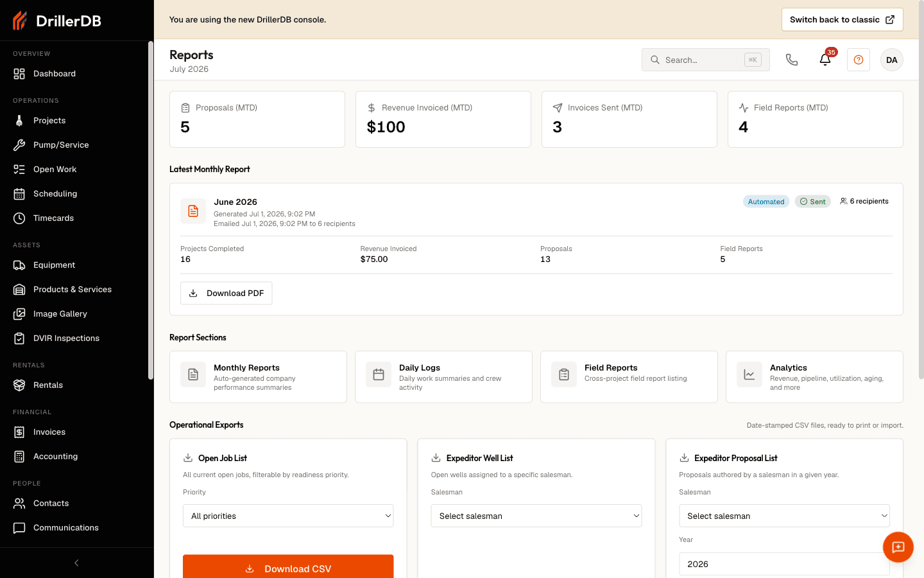The height and width of the screenshot is (578, 924).
Task: Click the Rentals box icon
Action: point(19,385)
